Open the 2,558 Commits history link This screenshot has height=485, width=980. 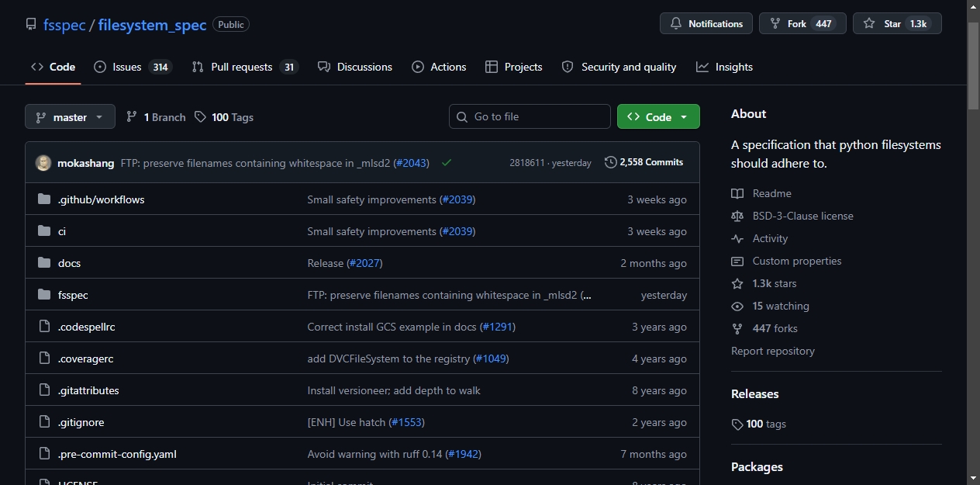pos(644,162)
